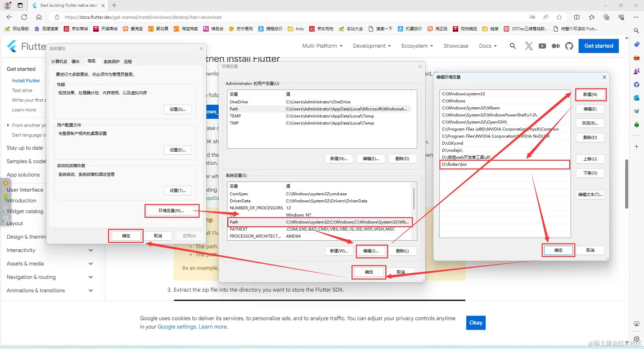Screen dimensions: 644x349
Task: Click 新建(N) in the edit variable dialog
Action: [x=590, y=95]
